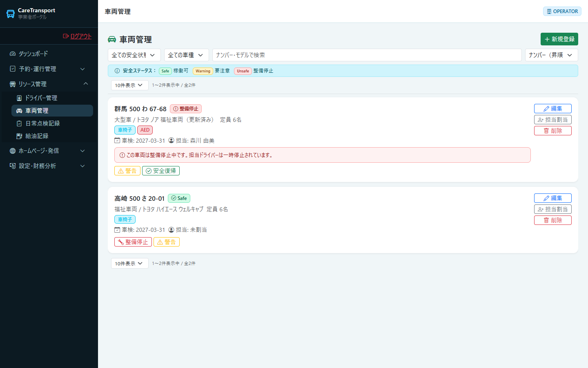This screenshot has height=368, width=588.
Task: Click the 整備停止 status badge of 群馬 vehicle
Action: (x=186, y=109)
